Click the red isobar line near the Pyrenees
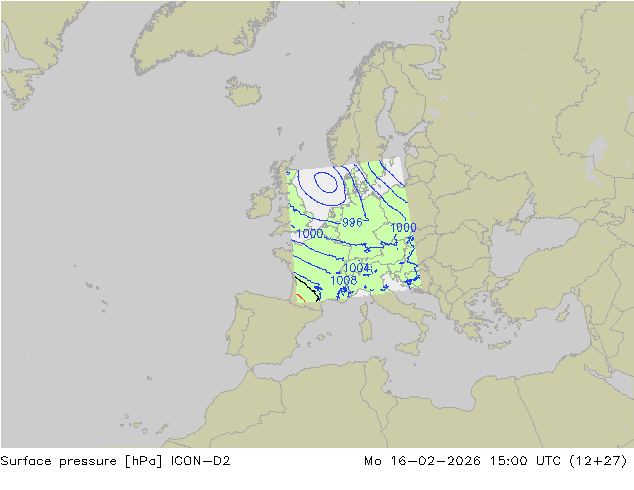 (301, 298)
